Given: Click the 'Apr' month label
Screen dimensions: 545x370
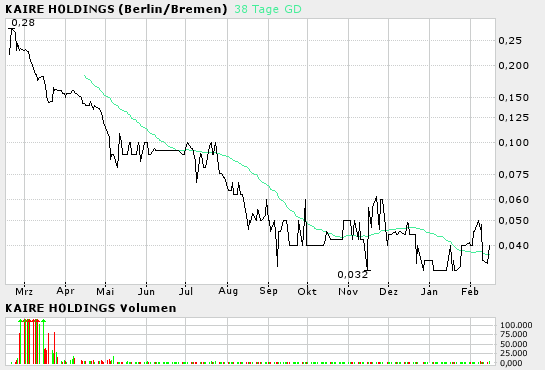Looking at the screenshot, I should (65, 291).
